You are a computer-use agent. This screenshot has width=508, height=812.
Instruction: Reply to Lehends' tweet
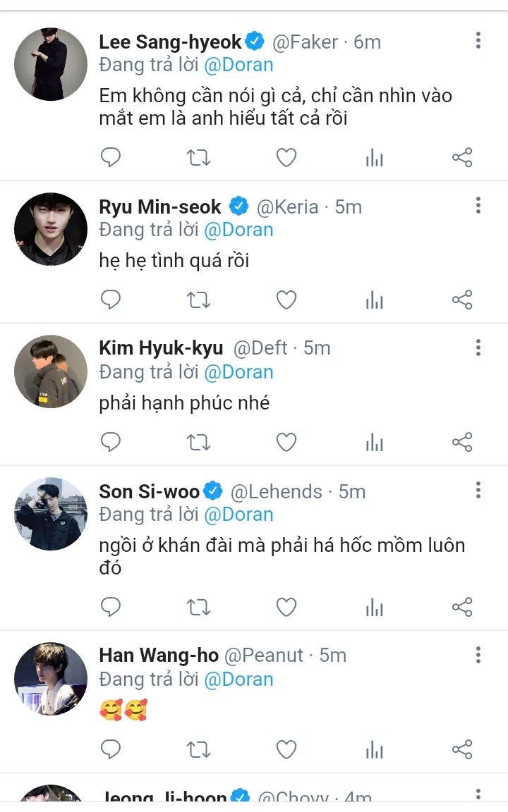pyautogui.click(x=111, y=607)
